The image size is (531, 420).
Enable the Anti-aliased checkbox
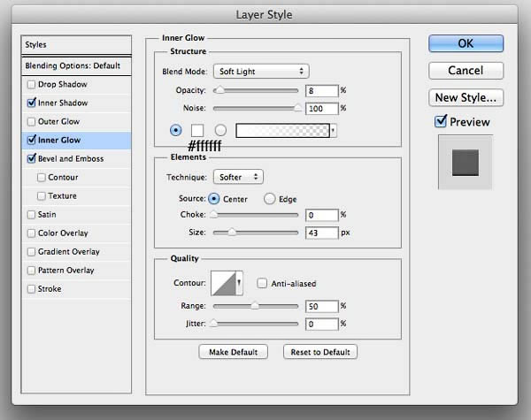(x=262, y=283)
